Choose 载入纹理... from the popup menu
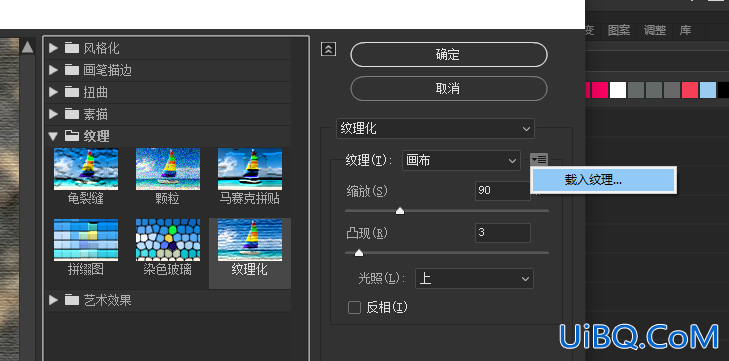Image resolution: width=729 pixels, height=361 pixels. point(603,180)
